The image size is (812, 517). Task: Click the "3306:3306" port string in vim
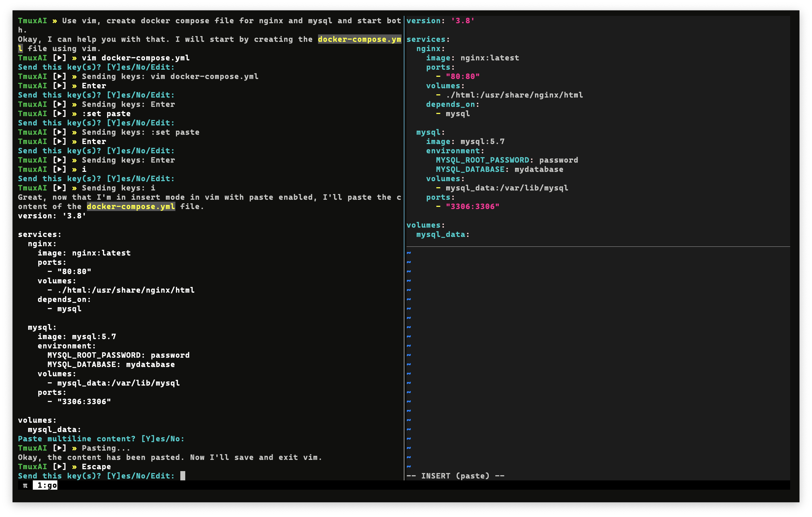pos(472,206)
